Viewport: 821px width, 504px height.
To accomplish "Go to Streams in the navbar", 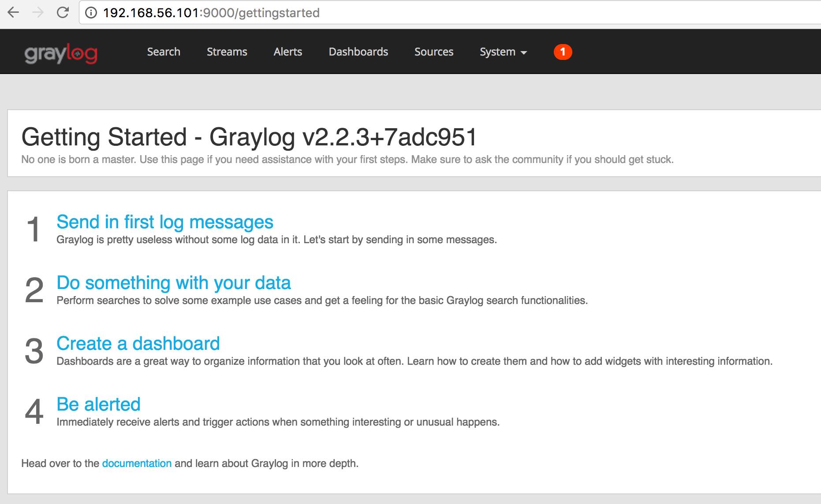I will [227, 52].
